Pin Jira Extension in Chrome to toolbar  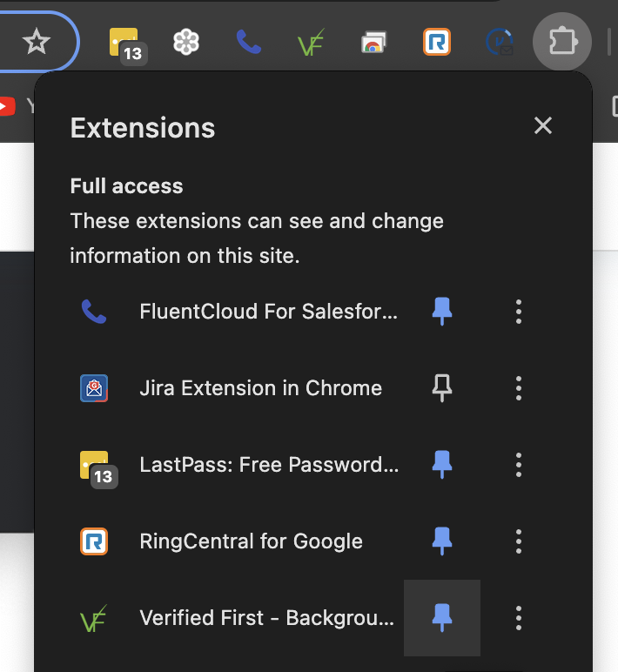pyautogui.click(x=442, y=388)
